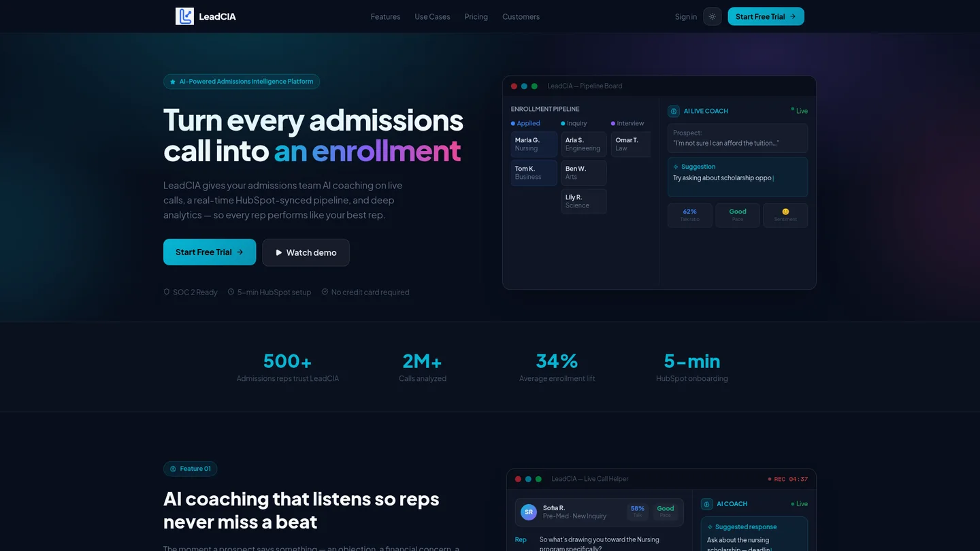The image size is (980, 551).
Task: Click the shield icon beside SOC 2 Ready
Action: click(x=166, y=292)
